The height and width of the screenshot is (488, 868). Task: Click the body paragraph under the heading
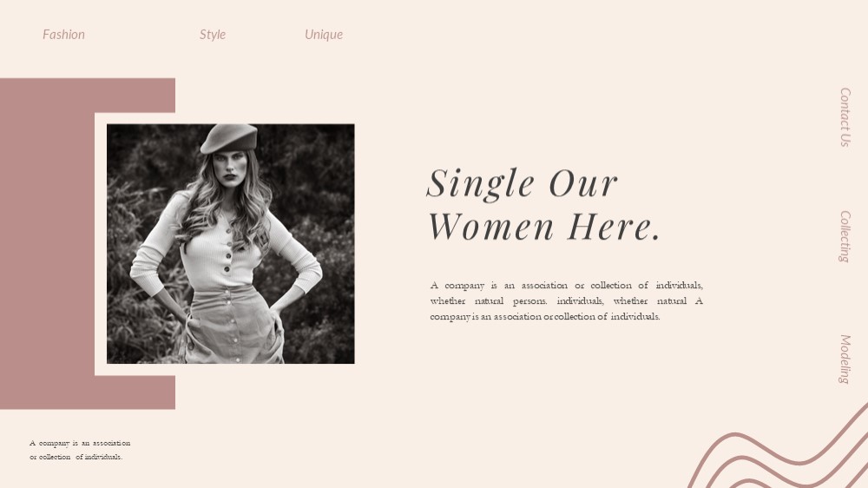coord(566,300)
